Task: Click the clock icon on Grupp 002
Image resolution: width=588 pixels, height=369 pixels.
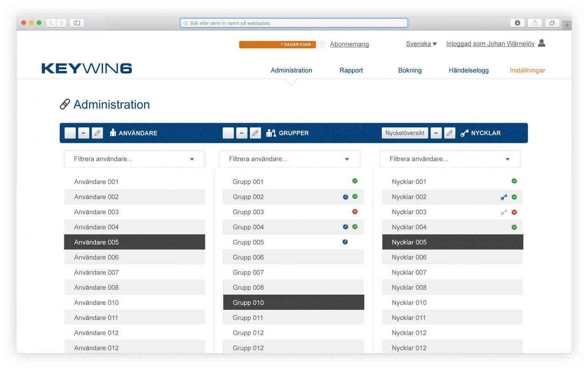Action: coord(345,197)
